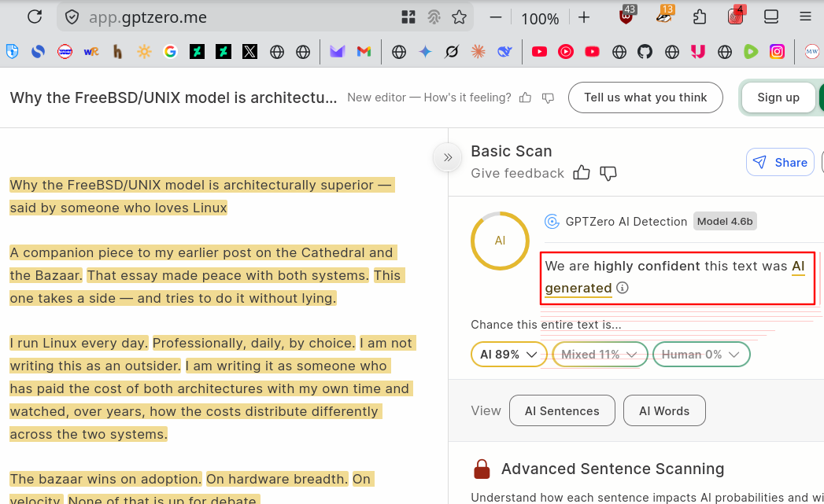824x504 pixels.
Task: Give thumbs up feedback on Basic Scan
Action: tap(582, 173)
